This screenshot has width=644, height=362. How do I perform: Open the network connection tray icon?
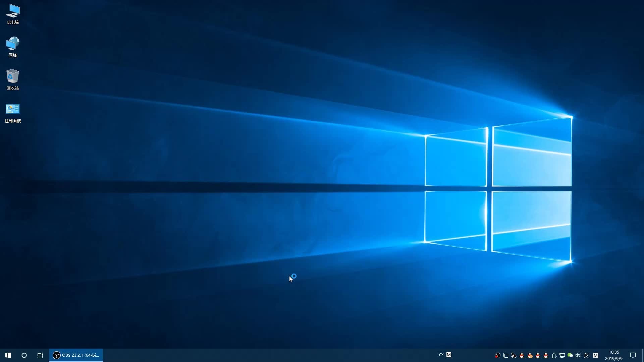[x=562, y=355]
